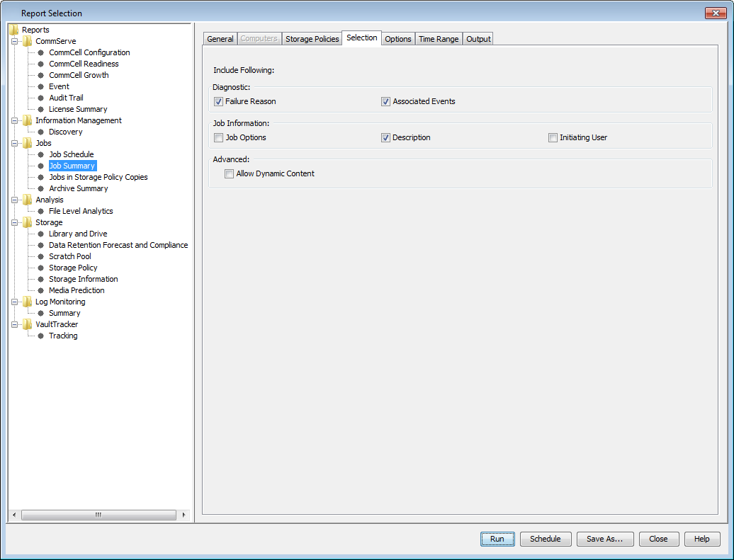Click the Reports root folder icon
The image size is (734, 560).
point(14,30)
